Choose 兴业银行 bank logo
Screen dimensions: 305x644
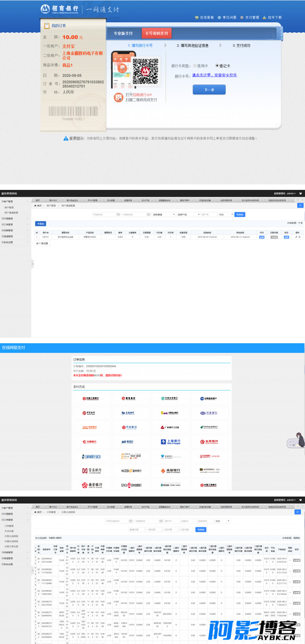pos(209,413)
